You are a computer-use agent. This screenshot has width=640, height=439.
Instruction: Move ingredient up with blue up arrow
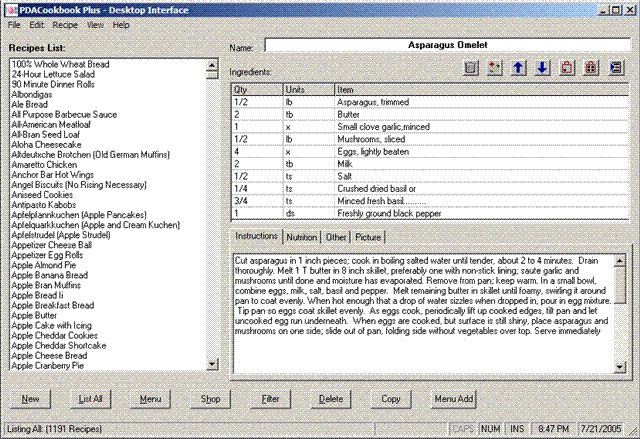tap(518, 67)
